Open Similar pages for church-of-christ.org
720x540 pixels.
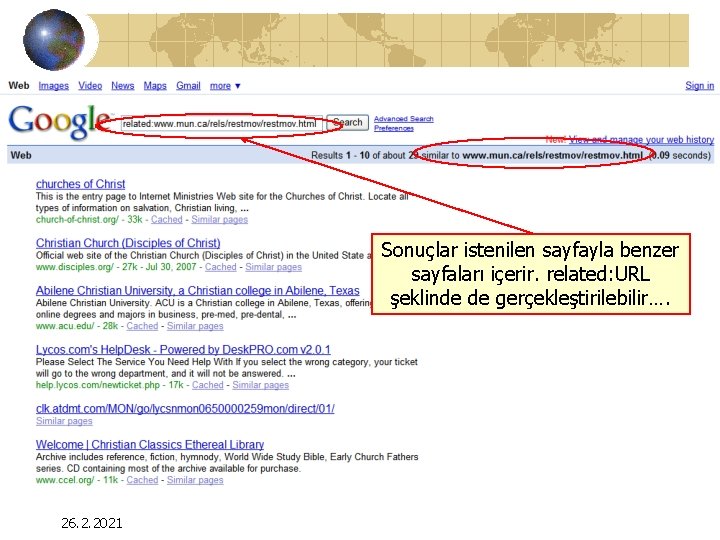[x=219, y=219]
